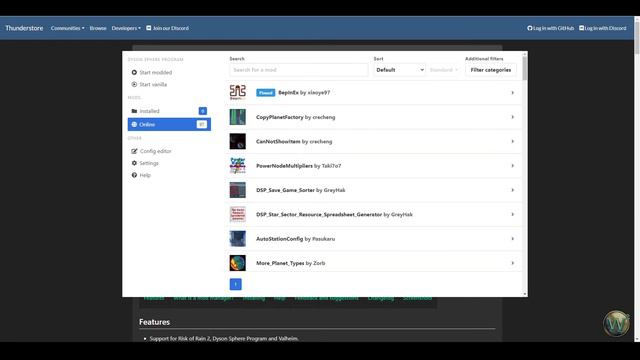Click page 1 pagination button
Viewport: 640px width, 360px height.
pyautogui.click(x=236, y=284)
